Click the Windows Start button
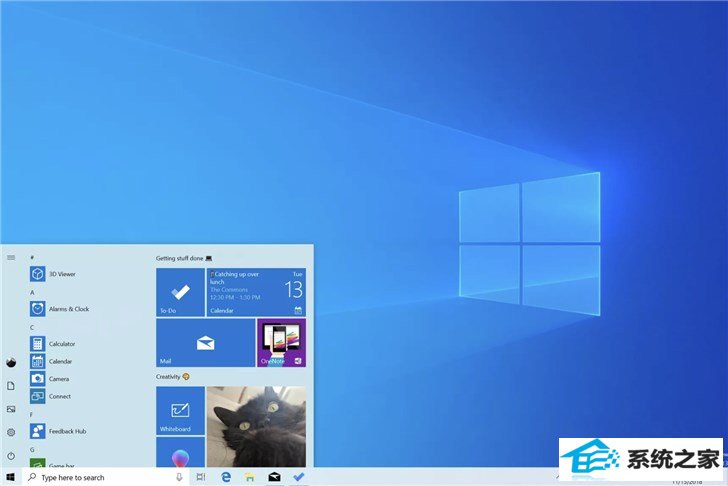This screenshot has width=728, height=486. (11, 477)
